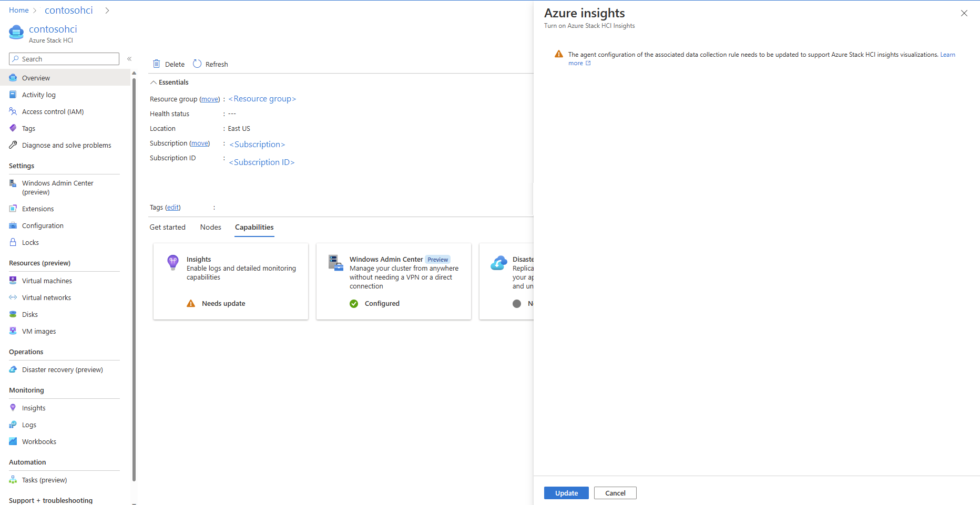The height and width of the screenshot is (505, 980).
Task: Select Access control (IAM) icon
Action: point(13,111)
